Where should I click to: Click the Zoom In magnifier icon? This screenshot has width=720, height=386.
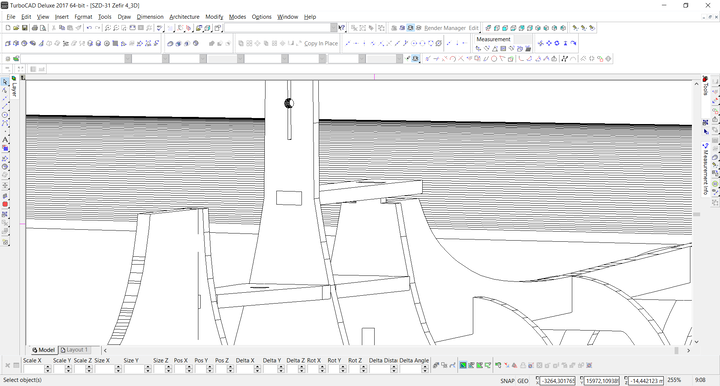107,28
